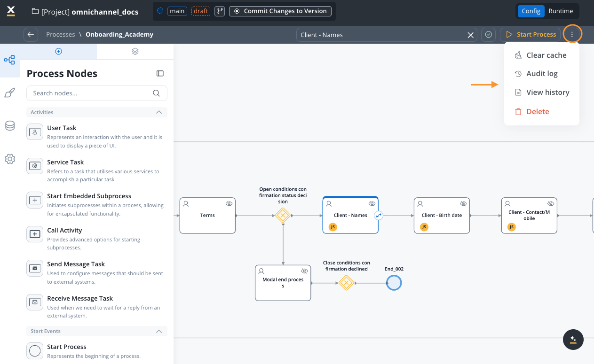Open the theme brush icon in left sidebar
Screen dimensions: 594x364
click(x=9, y=93)
